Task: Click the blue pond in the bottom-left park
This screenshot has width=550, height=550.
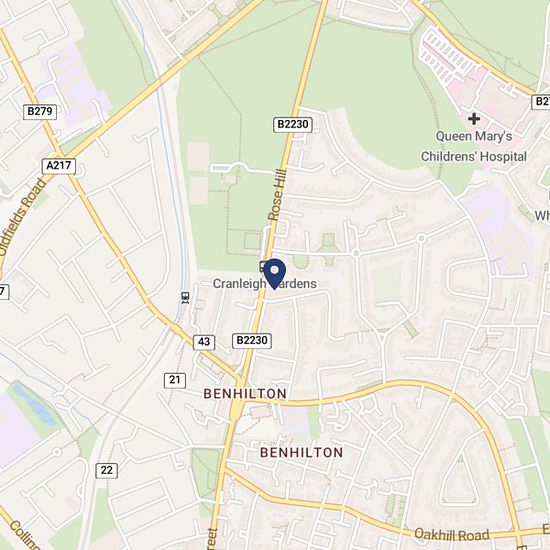Action: tap(34, 406)
